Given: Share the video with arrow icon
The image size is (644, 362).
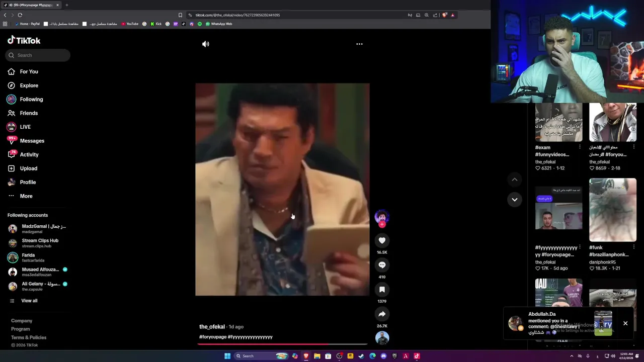Looking at the screenshot, I should (382, 314).
